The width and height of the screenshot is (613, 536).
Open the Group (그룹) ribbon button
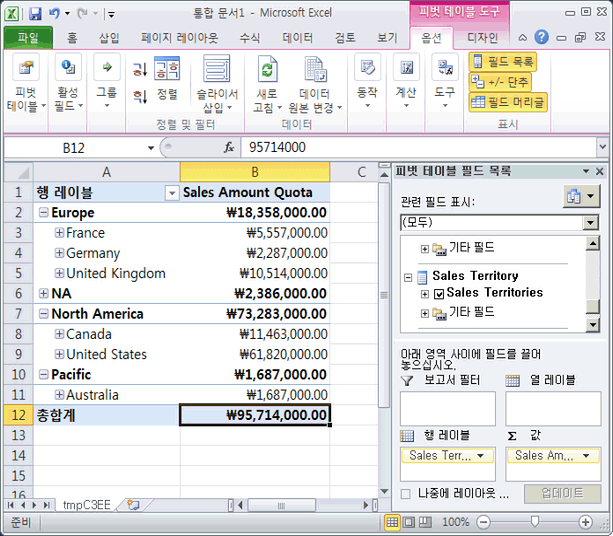107,82
